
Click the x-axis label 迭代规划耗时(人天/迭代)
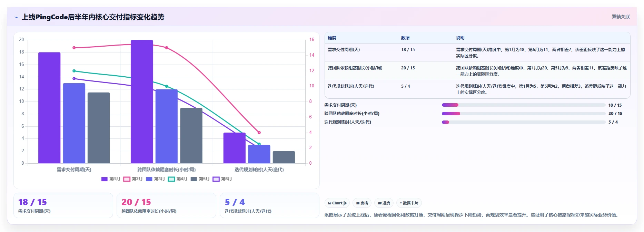tap(259, 170)
